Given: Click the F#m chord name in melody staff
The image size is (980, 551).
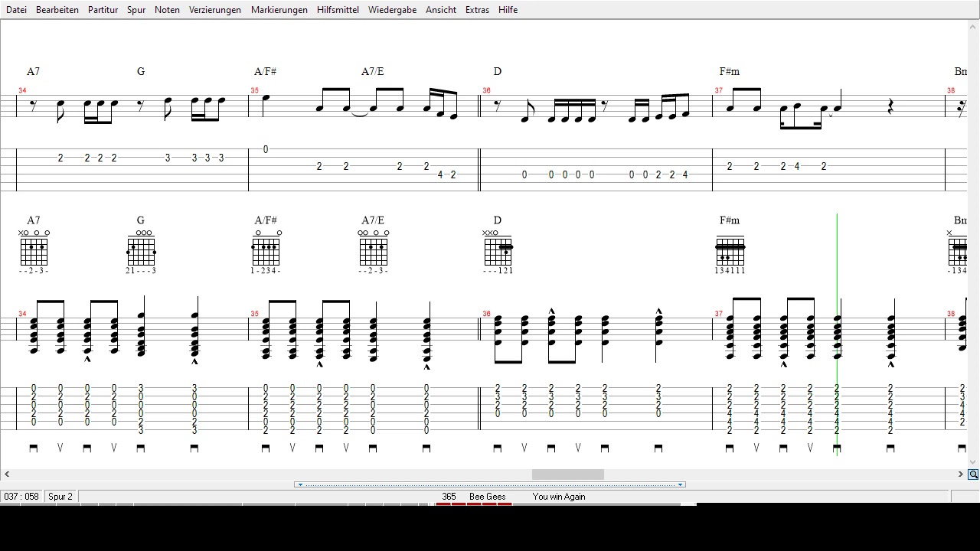Looking at the screenshot, I should coord(730,71).
